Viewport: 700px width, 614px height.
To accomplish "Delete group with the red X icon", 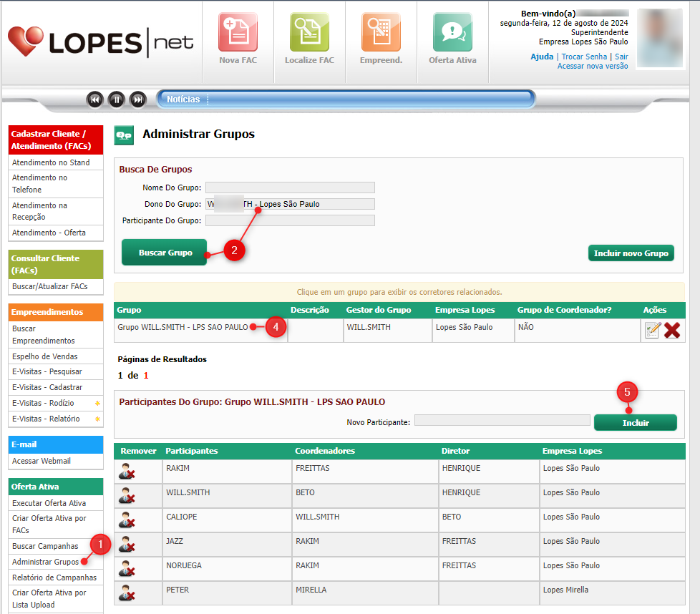I will [672, 331].
